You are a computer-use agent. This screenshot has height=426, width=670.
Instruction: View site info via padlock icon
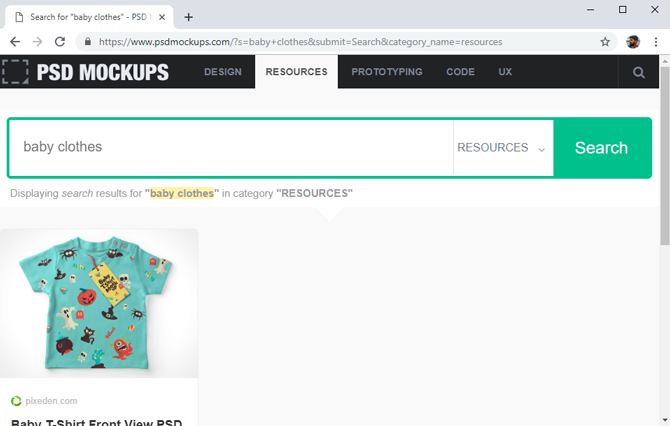coord(88,42)
